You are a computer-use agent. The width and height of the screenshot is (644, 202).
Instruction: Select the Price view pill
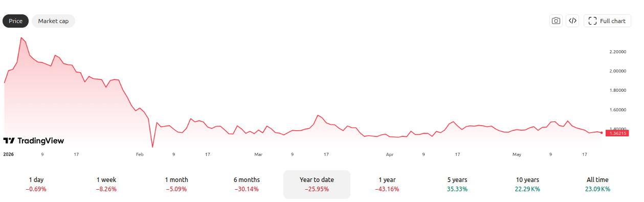pyautogui.click(x=15, y=21)
